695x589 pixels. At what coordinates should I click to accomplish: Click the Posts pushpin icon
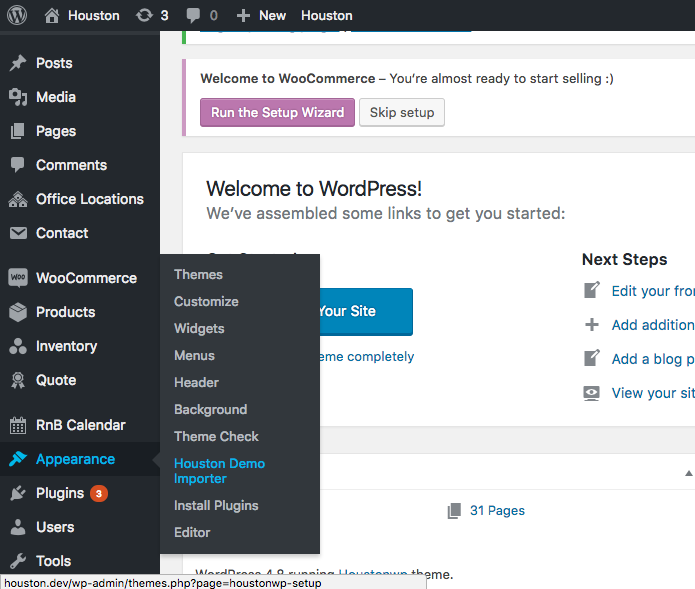pyautogui.click(x=18, y=63)
